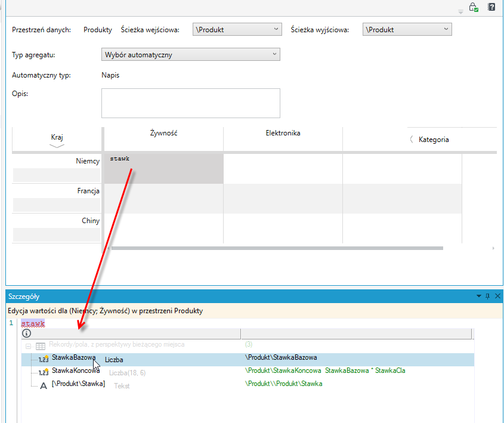Click the chevron below the Kraj header

pyautogui.click(x=57, y=146)
